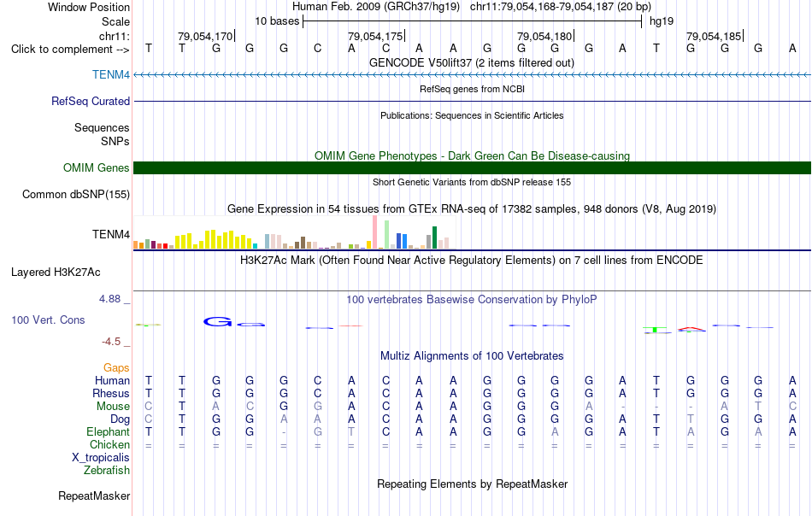Screen dimensions: 812x516
Task: Select the OMIM Genes track label
Action: (96, 167)
